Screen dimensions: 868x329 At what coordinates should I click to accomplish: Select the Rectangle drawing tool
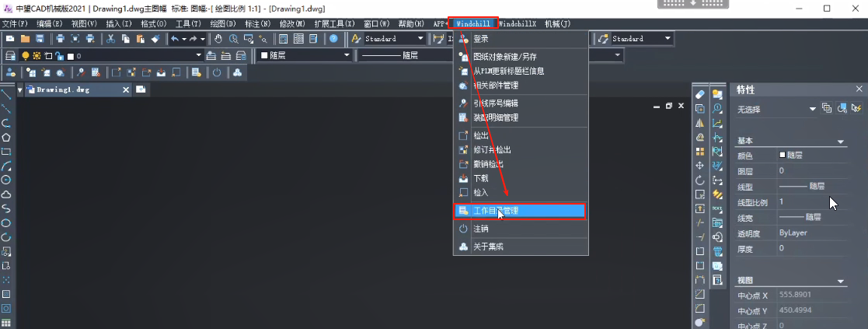(6, 152)
